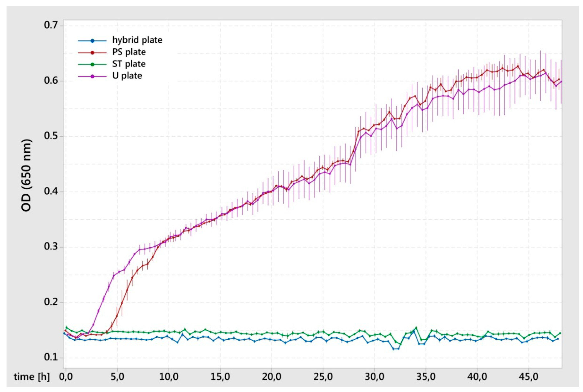Click the 10,0 x-axis tick label
The height and width of the screenshot is (392, 583).
point(169,377)
